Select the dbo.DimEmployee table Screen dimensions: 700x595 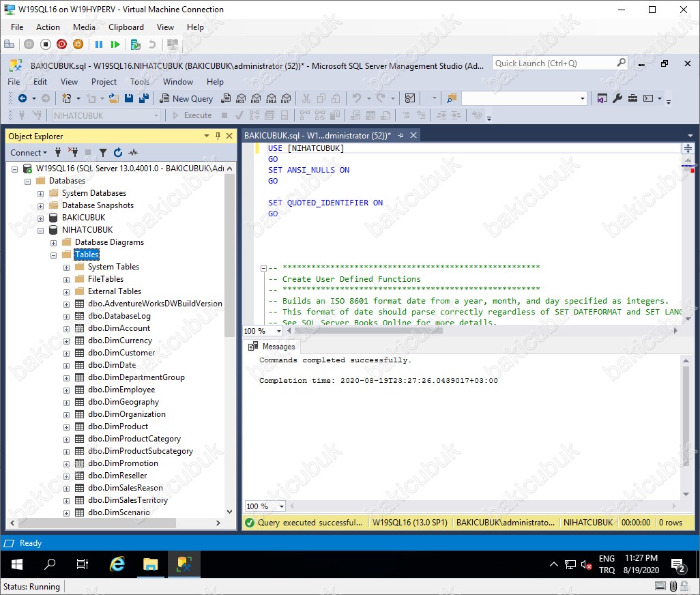[x=121, y=390]
